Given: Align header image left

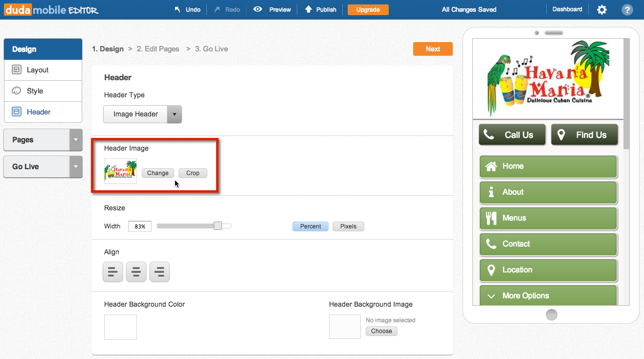Looking at the screenshot, I should pyautogui.click(x=112, y=272).
